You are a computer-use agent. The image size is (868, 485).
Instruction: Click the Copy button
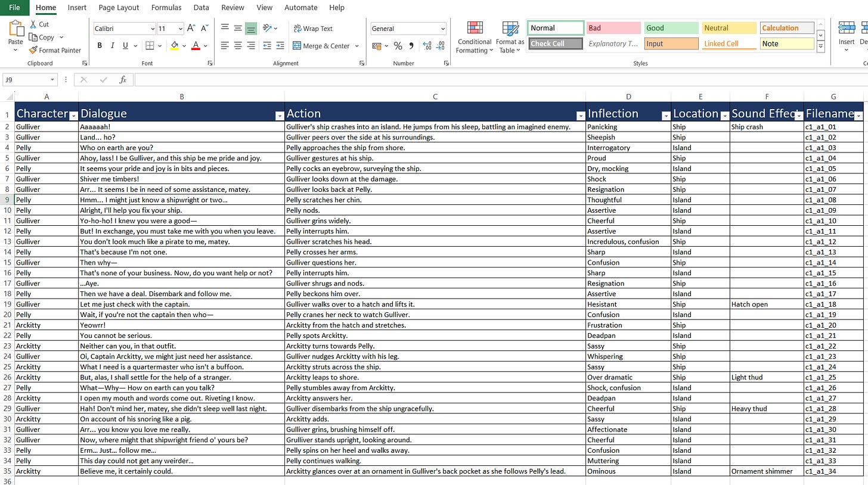click(42, 37)
